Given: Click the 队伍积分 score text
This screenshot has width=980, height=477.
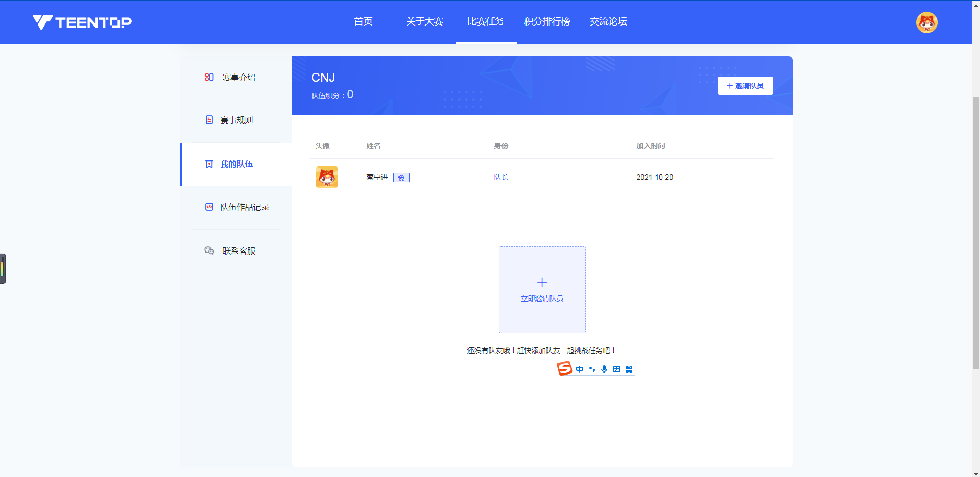Looking at the screenshot, I should click(332, 95).
